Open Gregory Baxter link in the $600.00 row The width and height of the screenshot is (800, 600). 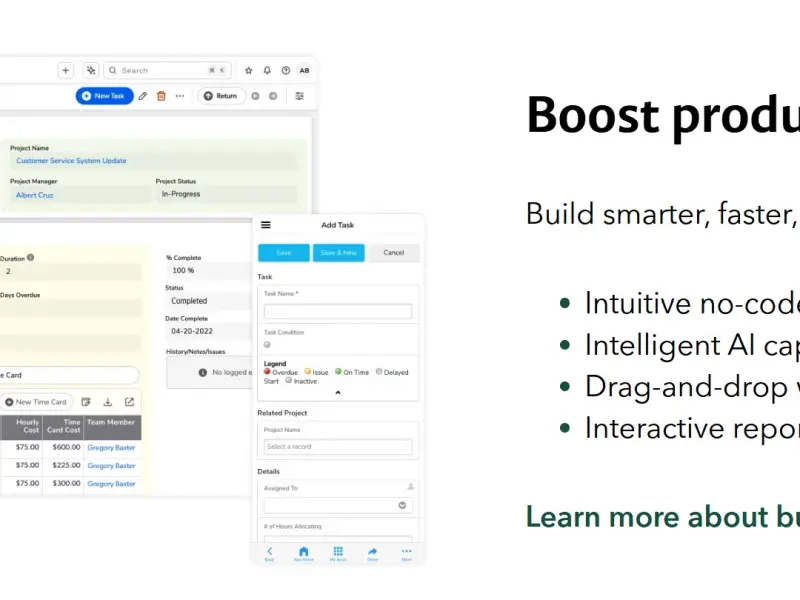point(111,447)
